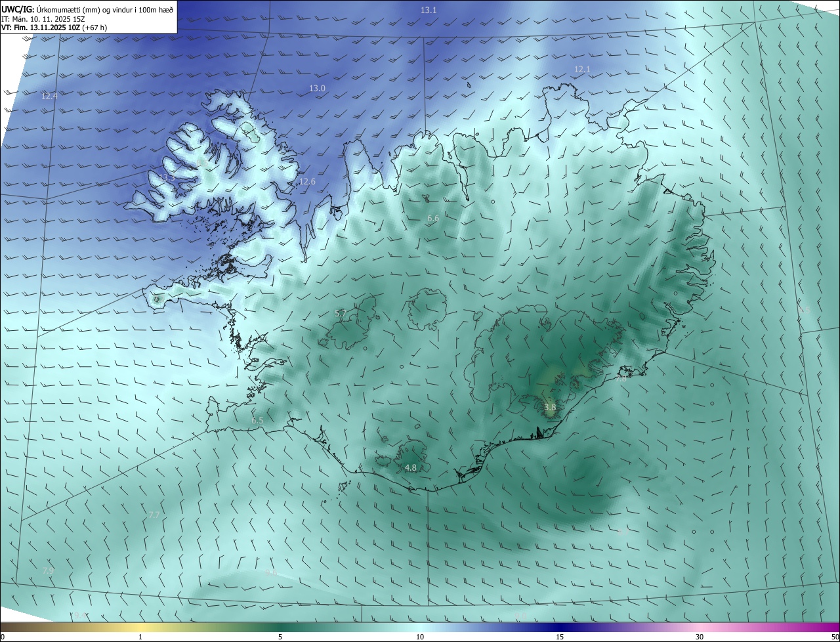Click the 9.6 value label south of Reykjanes
This screenshot has height=642, width=840.
(271, 572)
